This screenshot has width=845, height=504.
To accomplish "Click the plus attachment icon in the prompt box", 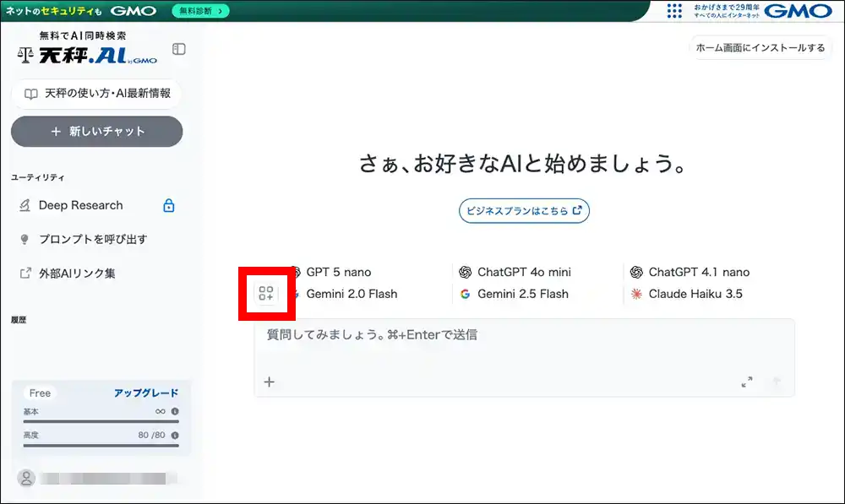I will coord(270,382).
